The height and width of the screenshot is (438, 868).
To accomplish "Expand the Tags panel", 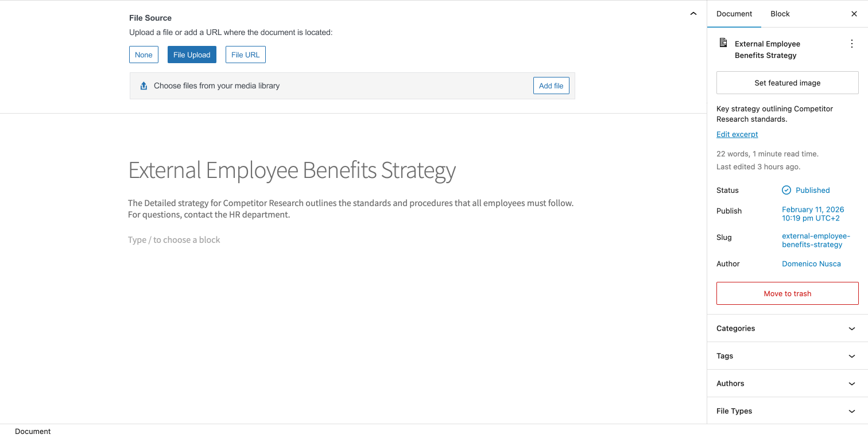I will 787,356.
